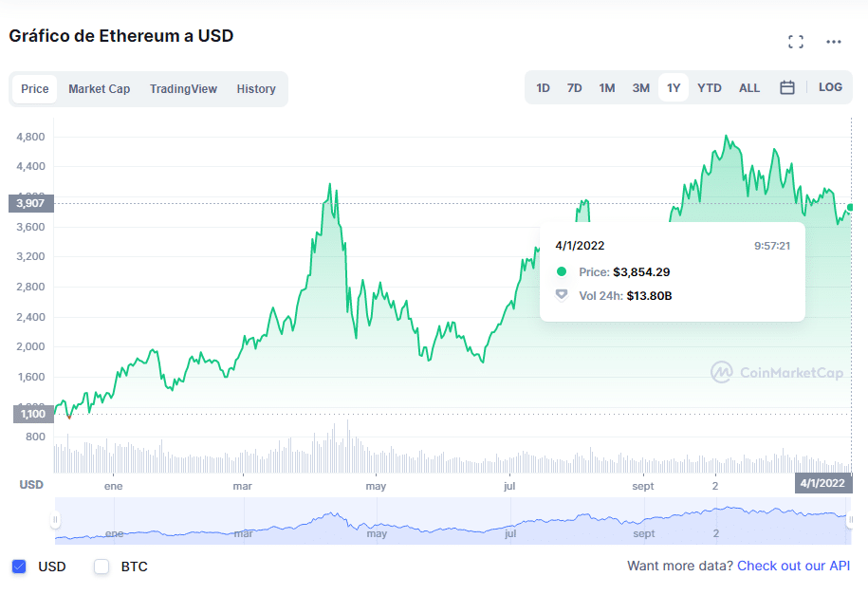Switch to the TradingView tab
The image size is (868, 595).
(183, 88)
